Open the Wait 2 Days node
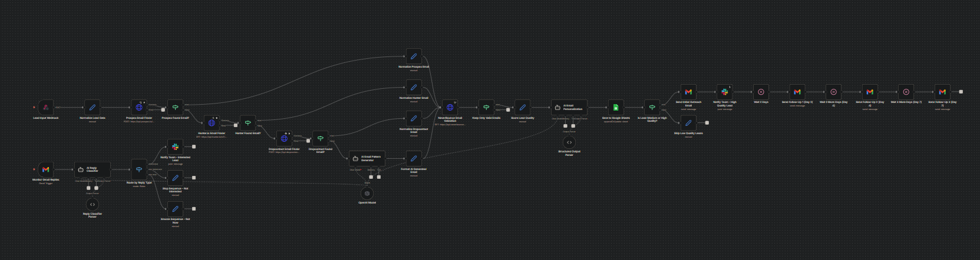Screen dimensions: 980x260 click(x=761, y=92)
